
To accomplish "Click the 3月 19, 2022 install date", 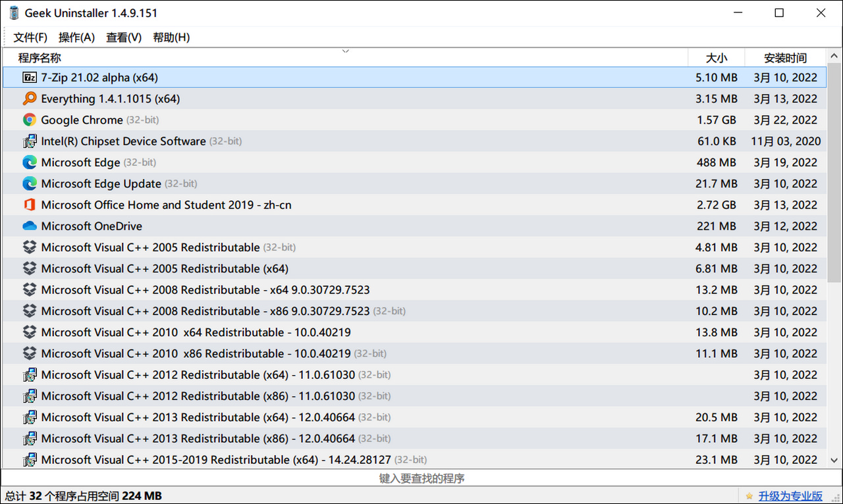I will [x=786, y=162].
